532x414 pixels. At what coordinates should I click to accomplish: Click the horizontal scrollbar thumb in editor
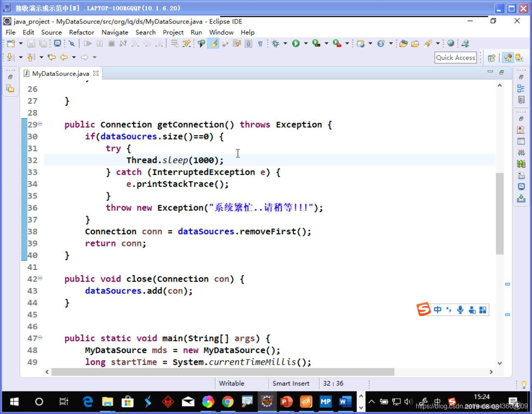(x=222, y=372)
